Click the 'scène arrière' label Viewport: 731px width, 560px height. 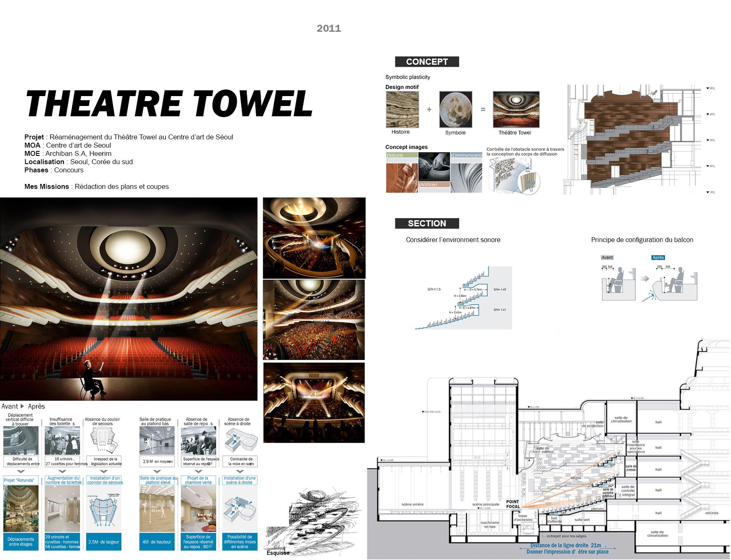412,504
